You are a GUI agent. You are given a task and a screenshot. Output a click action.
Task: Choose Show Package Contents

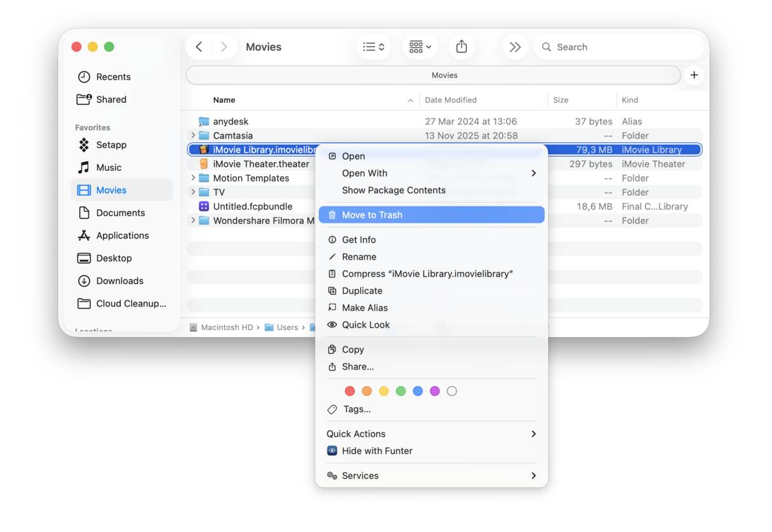432,190
